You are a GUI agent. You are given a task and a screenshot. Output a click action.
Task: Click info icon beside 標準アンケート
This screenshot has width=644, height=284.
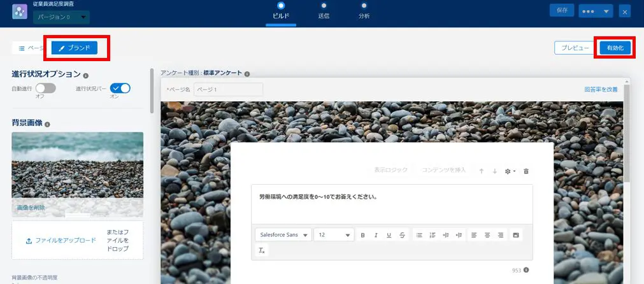click(x=247, y=75)
